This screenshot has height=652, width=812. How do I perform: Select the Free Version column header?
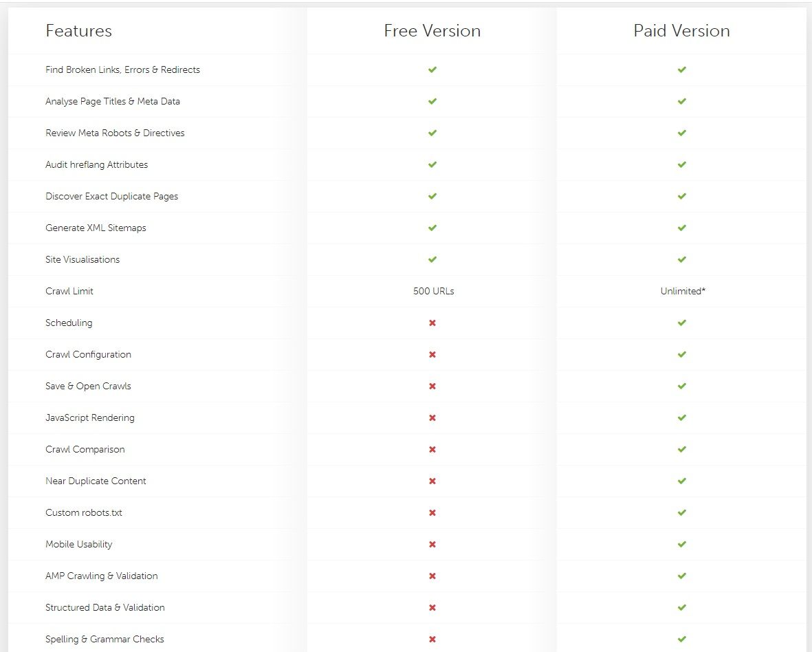pos(432,31)
